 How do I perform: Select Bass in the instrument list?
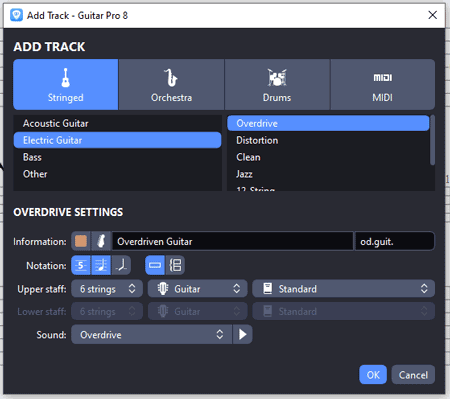click(x=117, y=157)
